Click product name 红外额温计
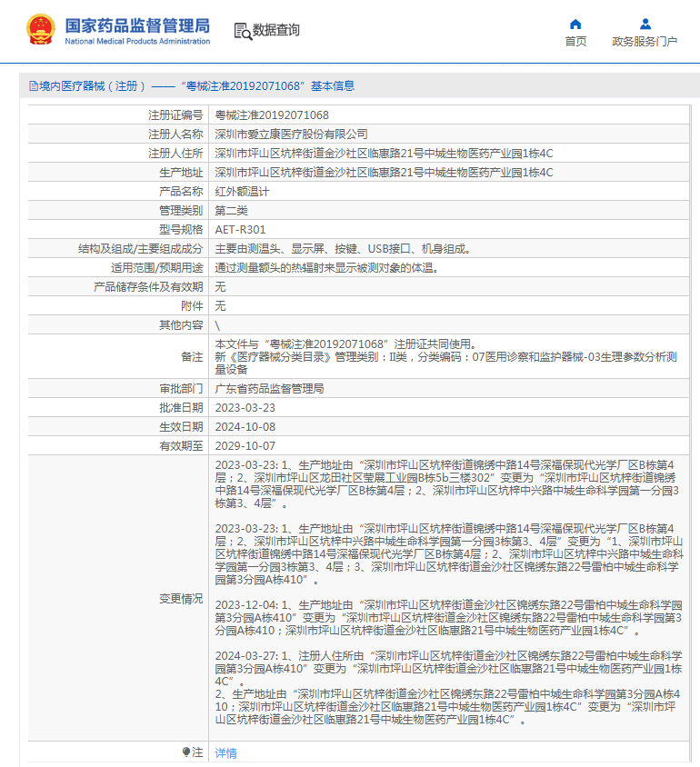The height and width of the screenshot is (767, 700). (x=242, y=191)
